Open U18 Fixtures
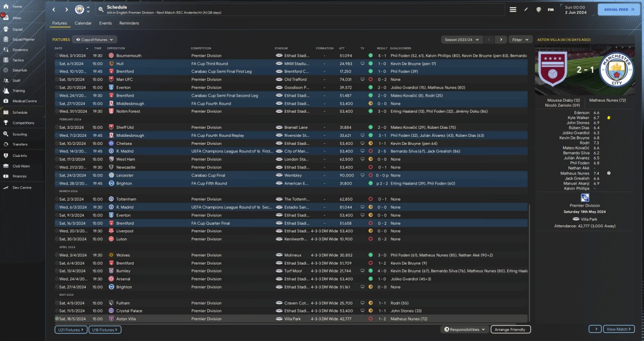Viewport: 644px width, 341px height. point(105,329)
